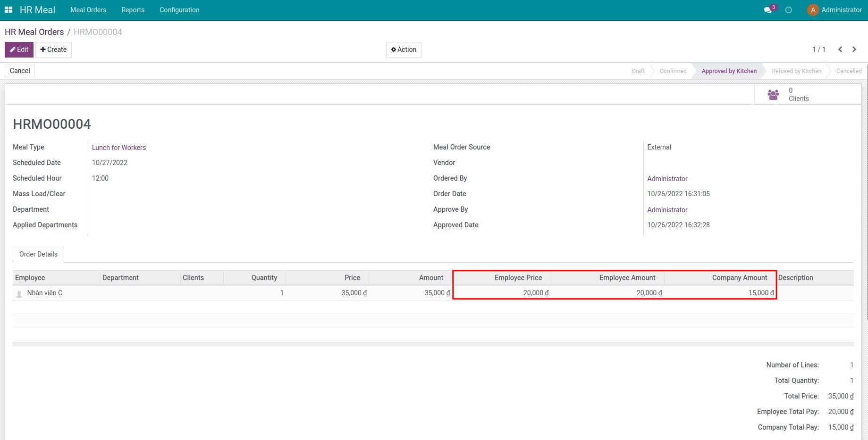
Task: Open the apps grid menu icon
Action: pos(8,10)
